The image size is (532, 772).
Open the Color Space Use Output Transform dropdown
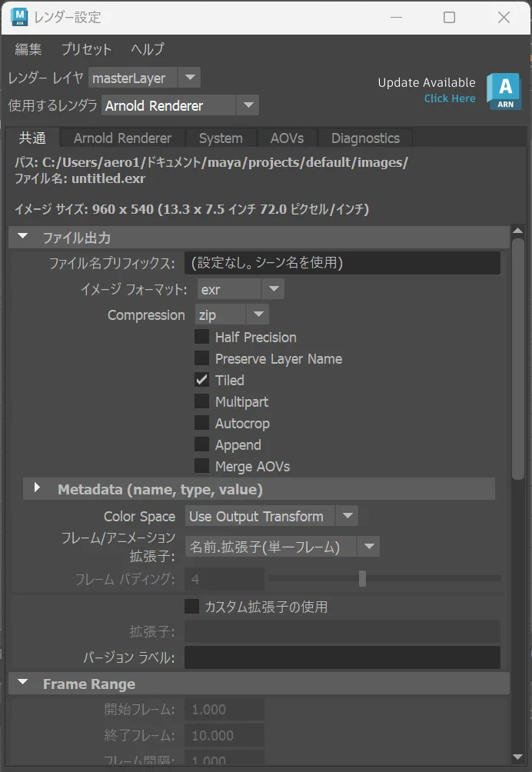pyautogui.click(x=271, y=516)
